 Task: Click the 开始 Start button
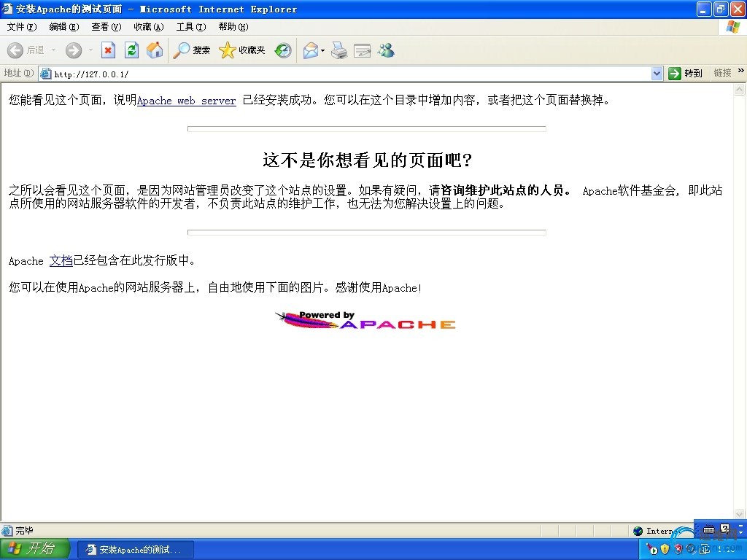(x=35, y=549)
